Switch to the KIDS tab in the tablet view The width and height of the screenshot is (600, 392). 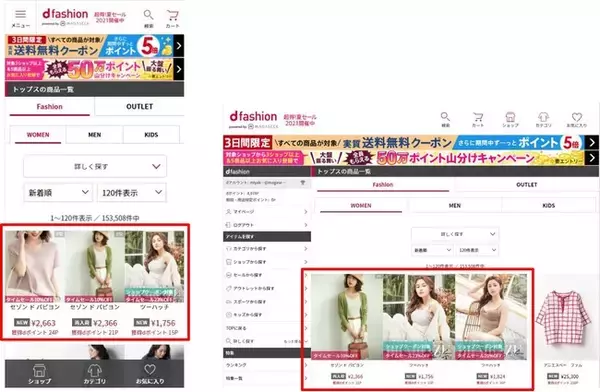(x=548, y=206)
